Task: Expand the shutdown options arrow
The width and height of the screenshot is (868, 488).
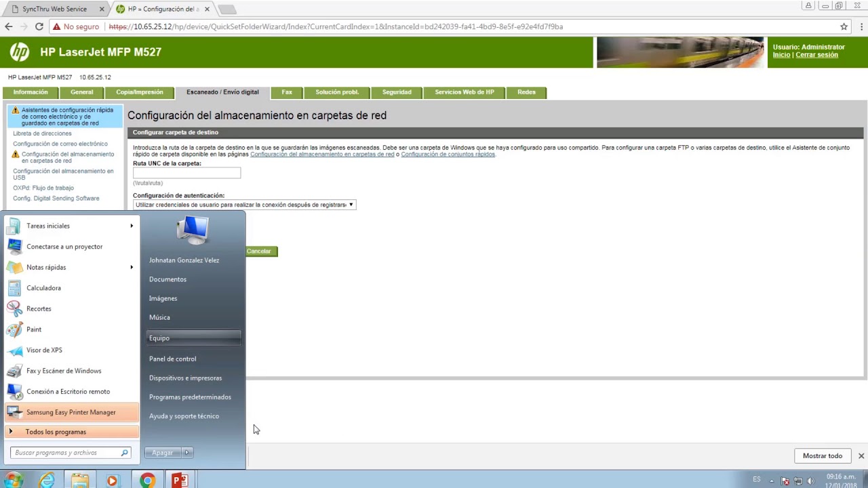Action: tap(187, 453)
